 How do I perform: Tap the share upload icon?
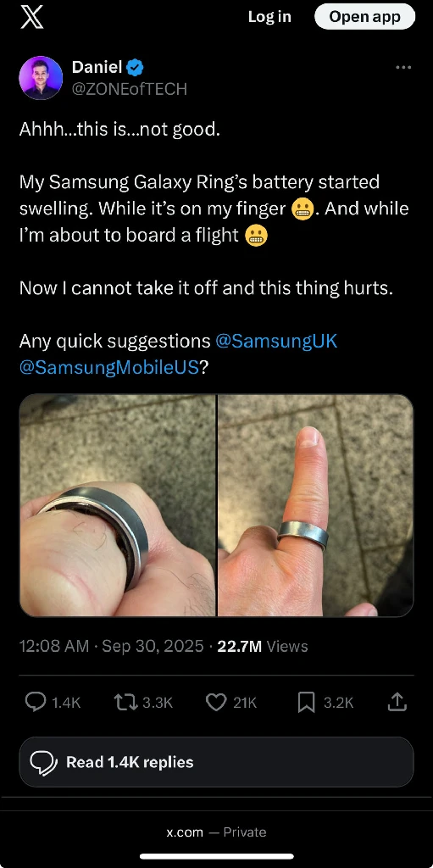pyautogui.click(x=397, y=703)
